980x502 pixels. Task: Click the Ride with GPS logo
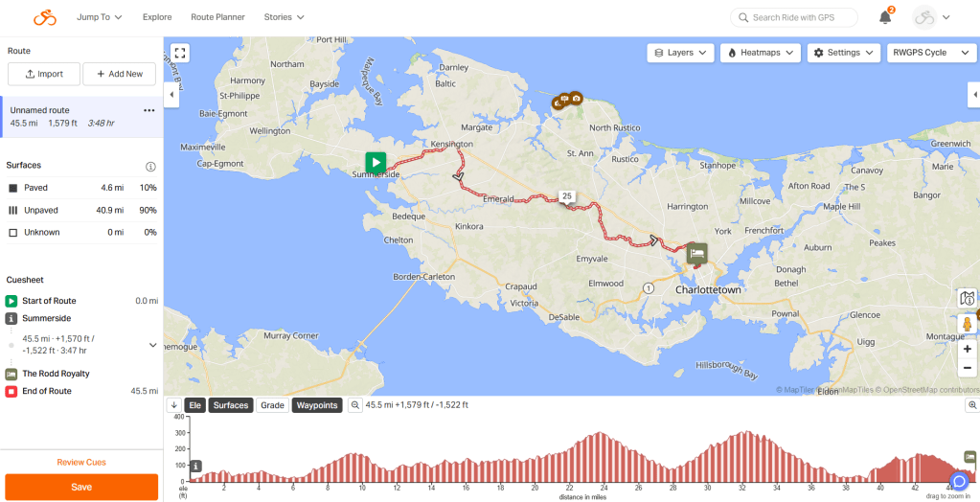tap(45, 17)
